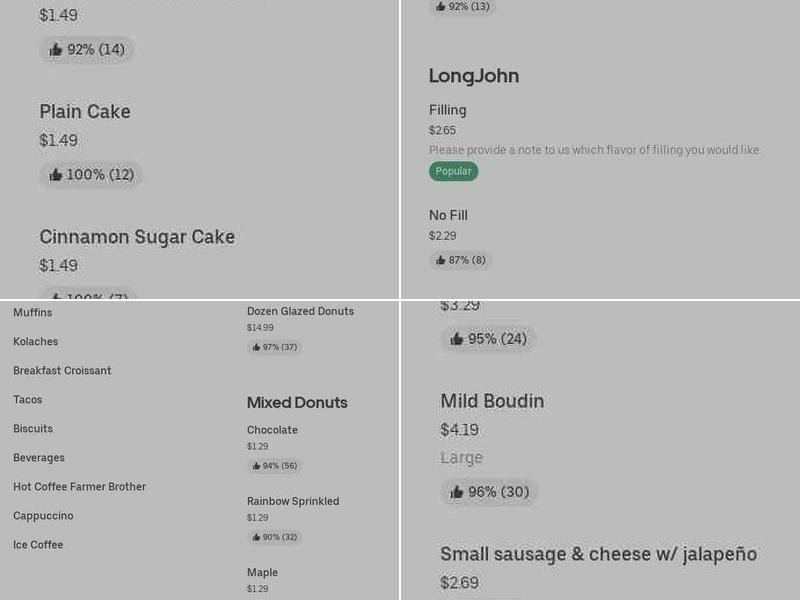The height and width of the screenshot is (600, 800).
Task: Select Hot Coffee Farmer Brother category
Action: pyautogui.click(x=81, y=486)
